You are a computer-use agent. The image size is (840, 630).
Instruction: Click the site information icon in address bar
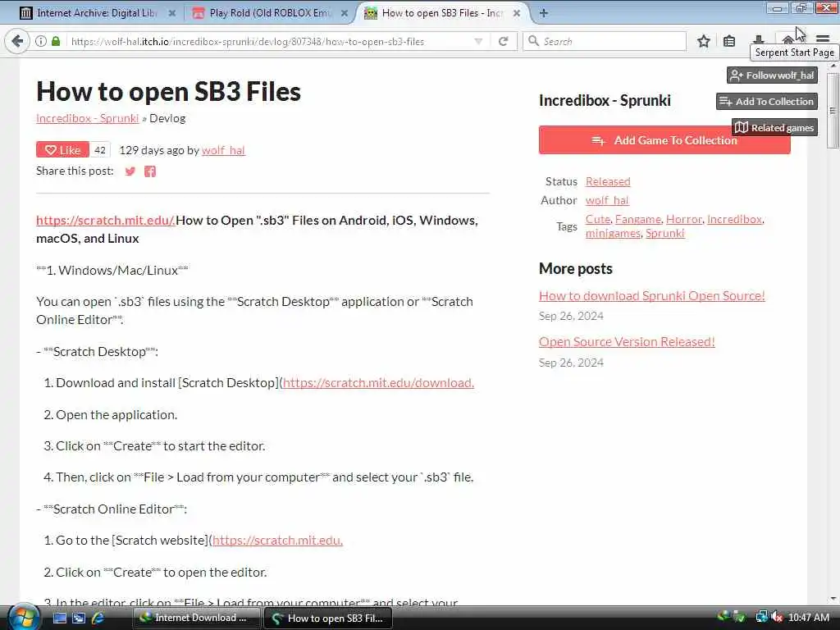[x=41, y=41]
